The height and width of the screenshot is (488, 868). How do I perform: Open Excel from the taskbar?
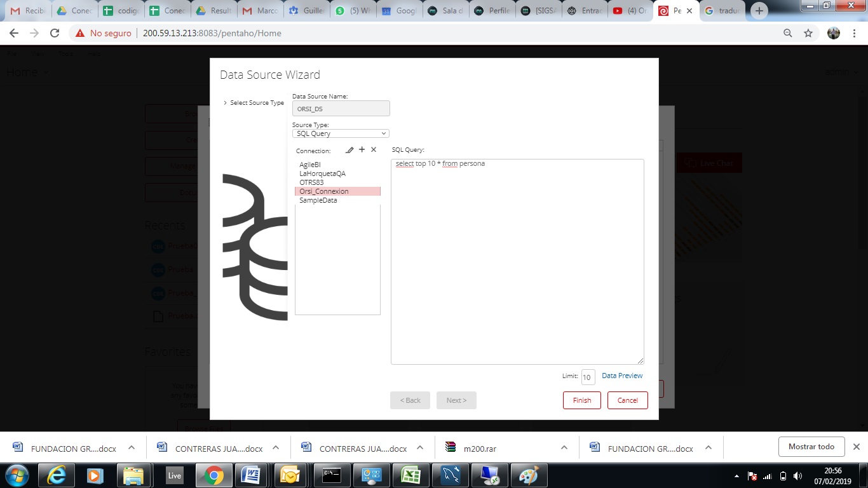click(410, 475)
